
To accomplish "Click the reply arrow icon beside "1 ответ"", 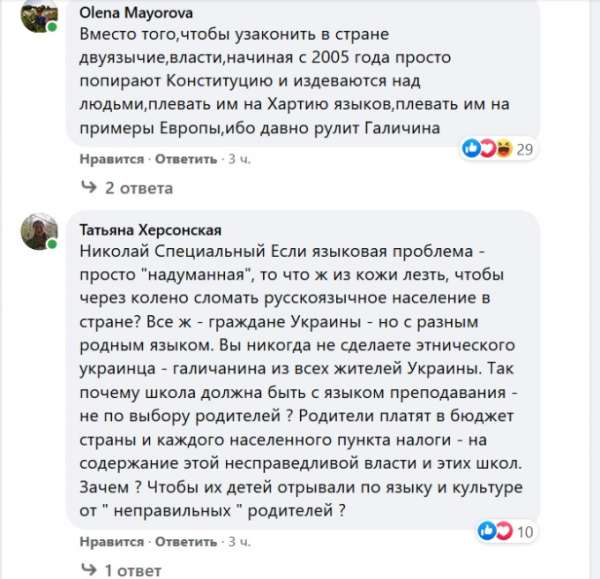I will tap(89, 569).
